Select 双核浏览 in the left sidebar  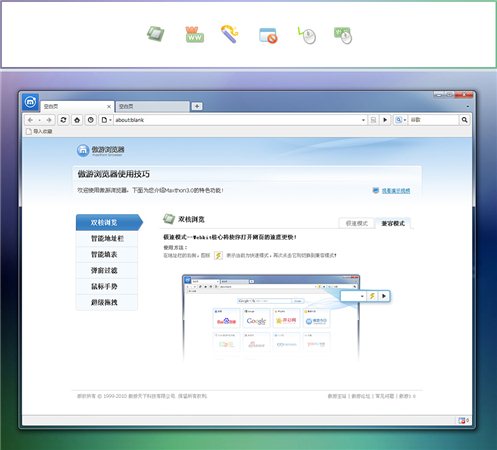(109, 222)
